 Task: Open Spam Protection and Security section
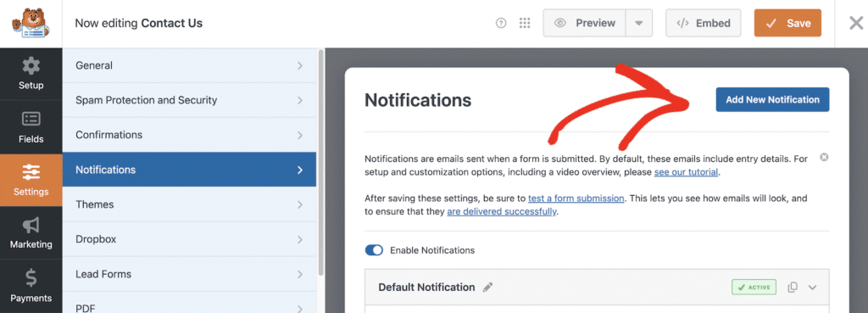coord(189,100)
